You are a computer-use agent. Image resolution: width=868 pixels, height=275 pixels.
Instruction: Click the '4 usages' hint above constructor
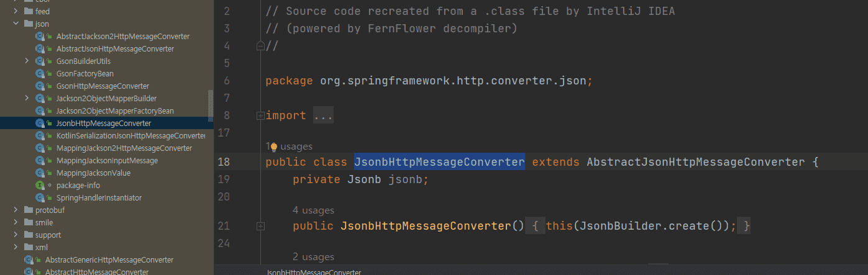click(313, 210)
